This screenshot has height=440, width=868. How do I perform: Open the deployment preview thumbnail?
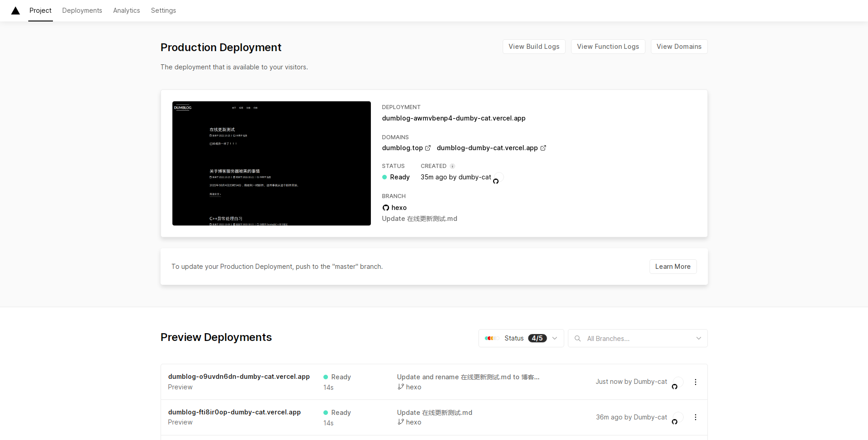[x=271, y=163]
